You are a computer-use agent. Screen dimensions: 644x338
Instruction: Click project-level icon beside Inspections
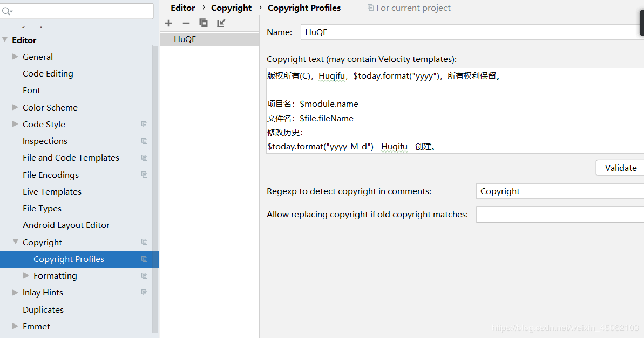tap(144, 141)
